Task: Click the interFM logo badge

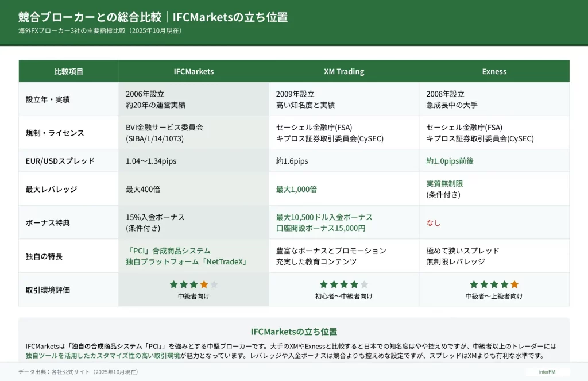Action: click(546, 372)
